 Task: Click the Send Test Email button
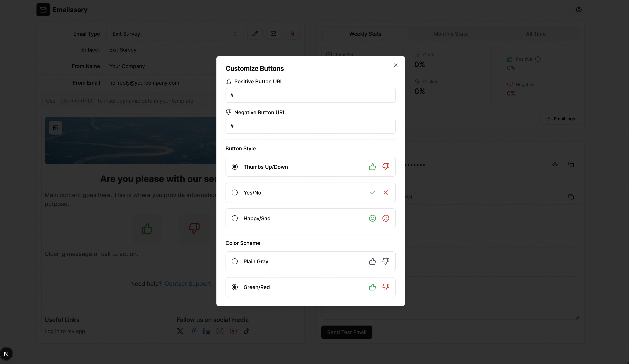(x=346, y=332)
